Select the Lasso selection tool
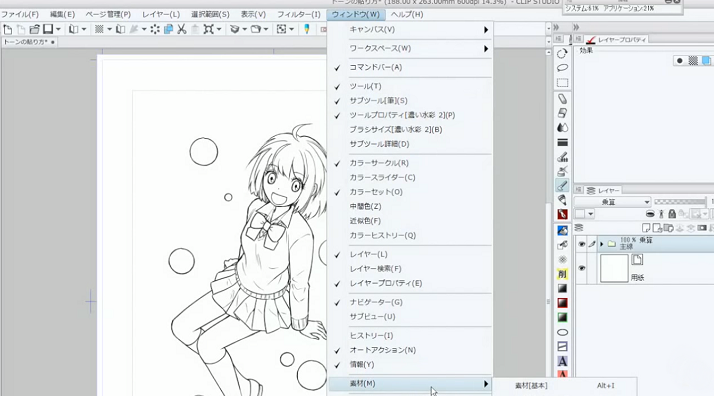714x396 pixels. point(562,68)
